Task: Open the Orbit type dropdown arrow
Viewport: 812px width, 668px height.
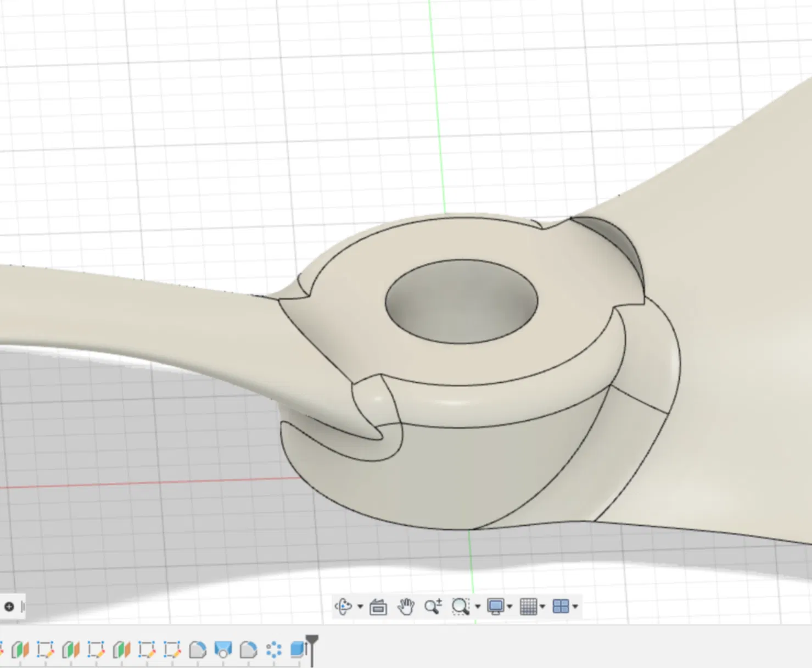Action: (360, 606)
